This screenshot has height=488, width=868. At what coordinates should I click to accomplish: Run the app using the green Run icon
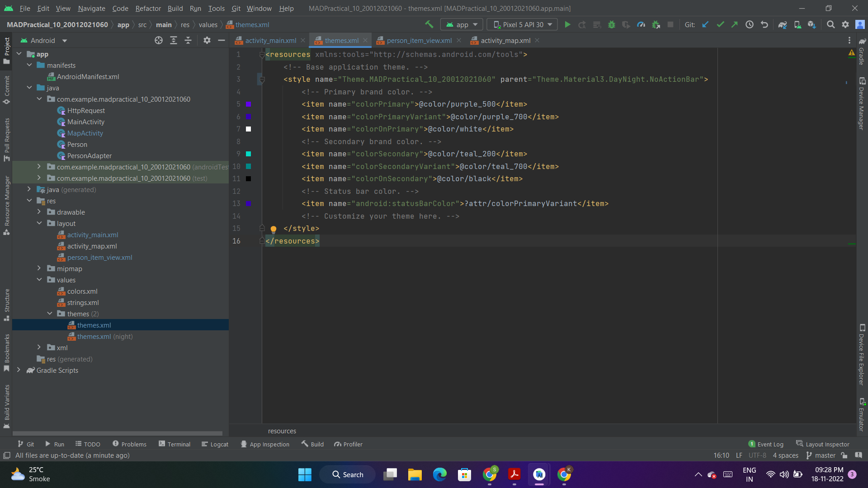568,24
